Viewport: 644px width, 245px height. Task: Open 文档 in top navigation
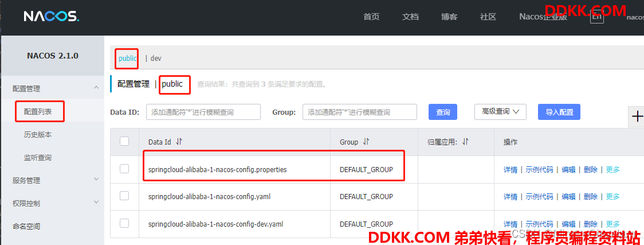[x=410, y=17]
